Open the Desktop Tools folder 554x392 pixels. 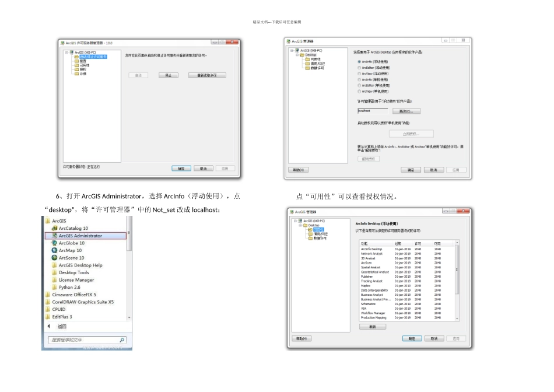[71, 272]
